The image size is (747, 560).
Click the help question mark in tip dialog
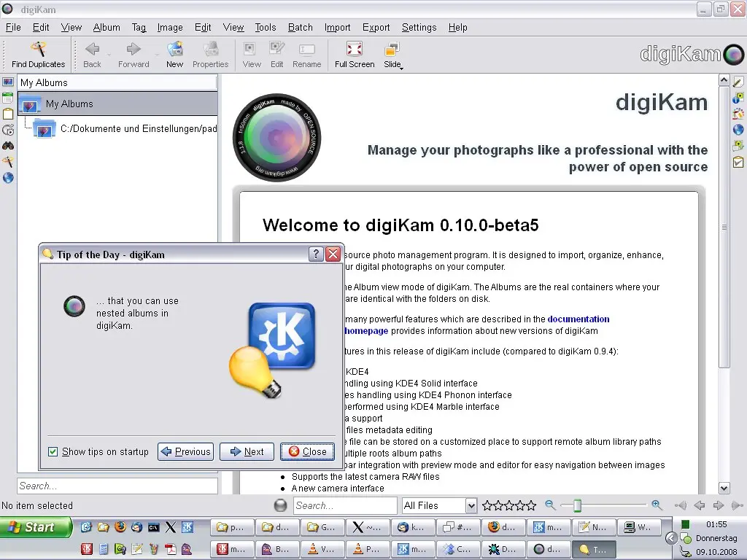point(316,254)
